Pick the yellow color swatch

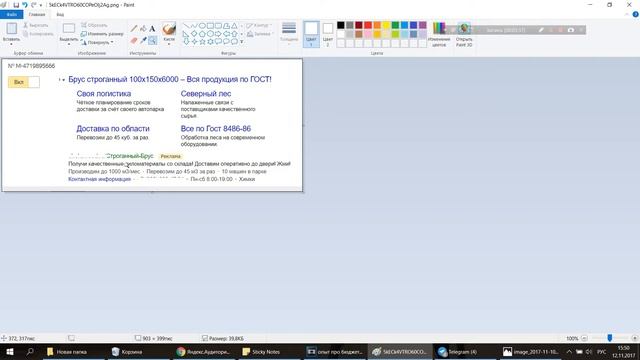(386, 25)
